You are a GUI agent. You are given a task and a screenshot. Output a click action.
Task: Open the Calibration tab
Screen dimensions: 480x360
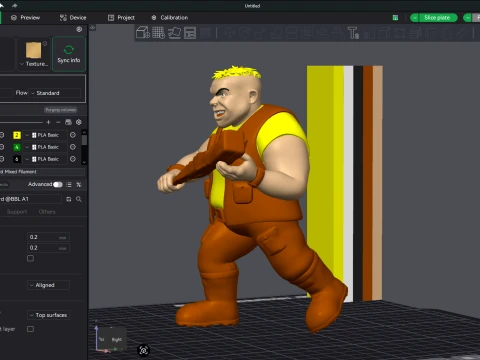[170, 18]
